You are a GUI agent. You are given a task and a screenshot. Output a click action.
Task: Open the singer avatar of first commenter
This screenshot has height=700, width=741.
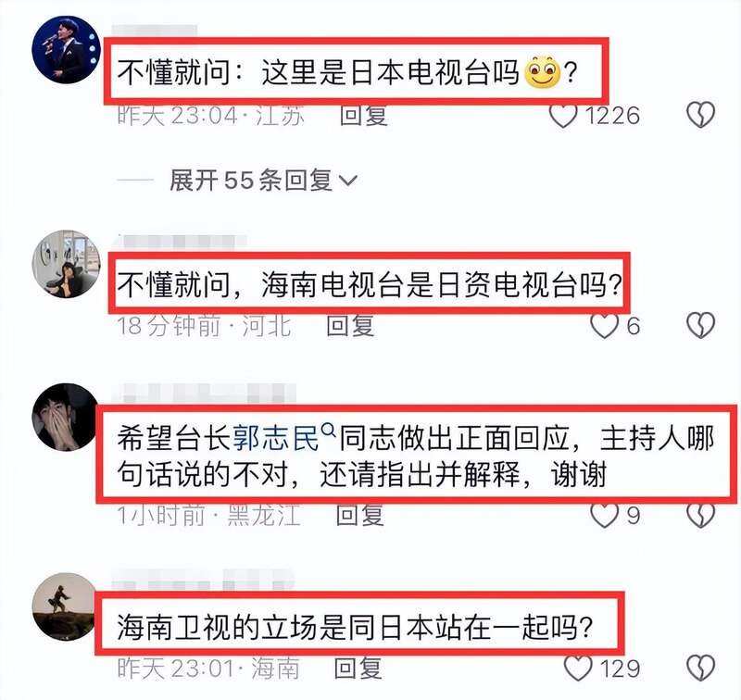pyautogui.click(x=66, y=50)
